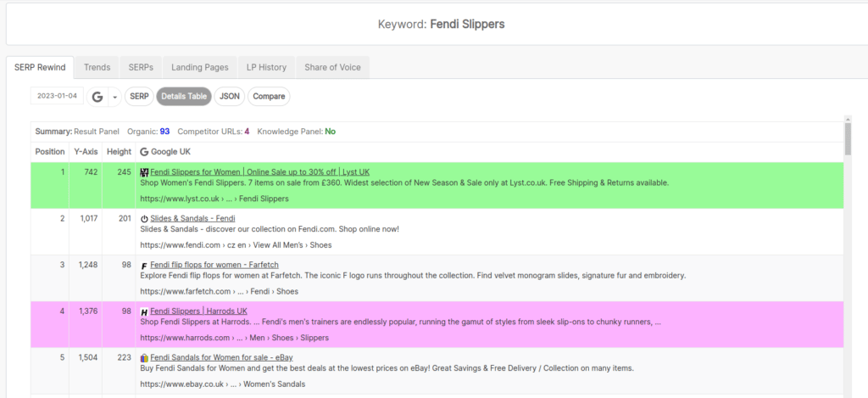The image size is (868, 398).
Task: Click the harrods.com URL breadcrumb
Action: 234,338
